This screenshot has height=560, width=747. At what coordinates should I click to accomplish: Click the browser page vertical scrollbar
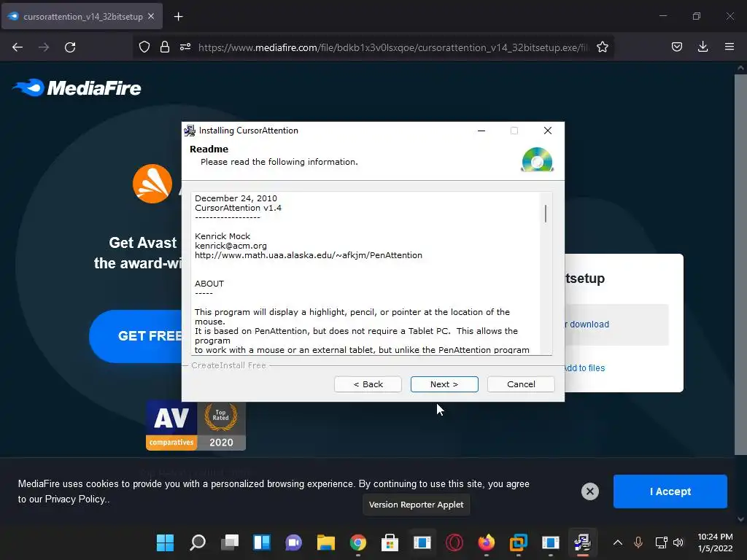(x=740, y=264)
